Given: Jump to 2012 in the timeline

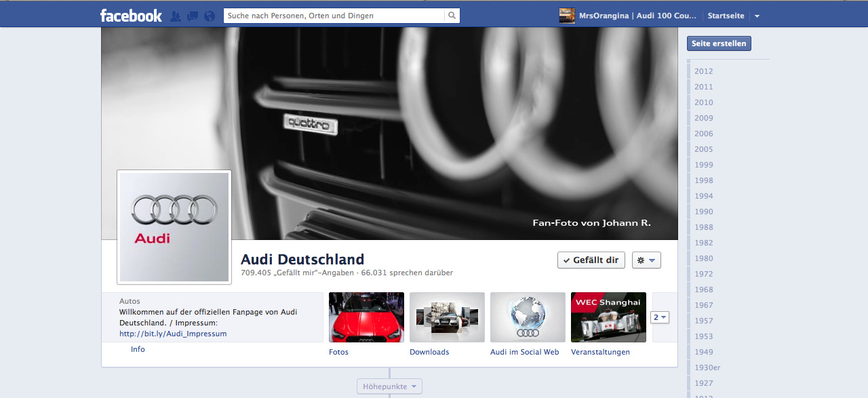Looking at the screenshot, I should [703, 71].
